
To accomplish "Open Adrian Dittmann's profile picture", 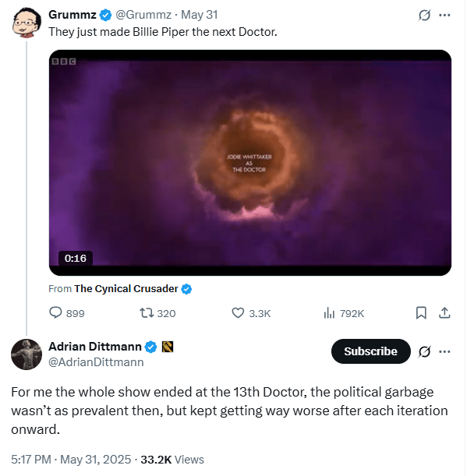I will point(26,354).
